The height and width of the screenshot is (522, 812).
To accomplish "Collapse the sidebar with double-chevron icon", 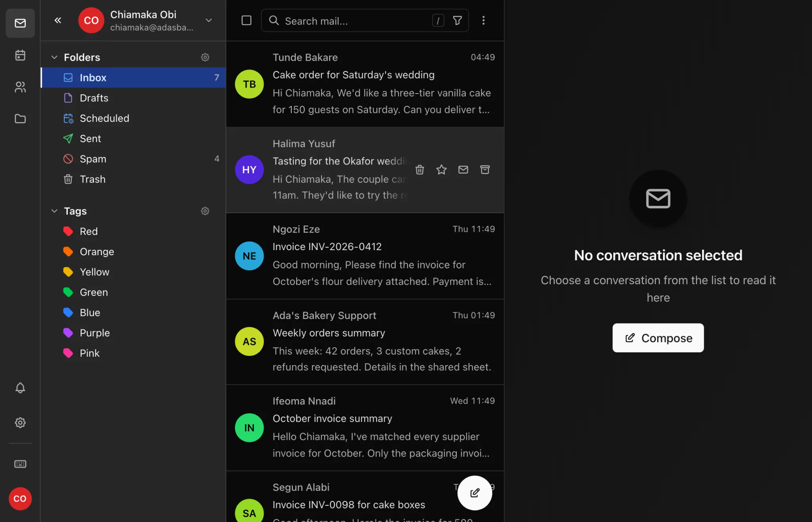I will [58, 20].
